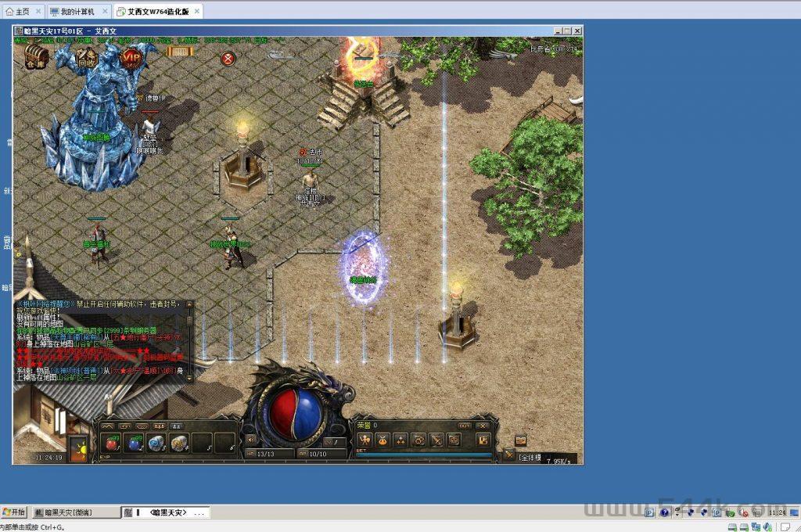The height and width of the screenshot is (532, 801).
Task: Click the OUT button in honor panel
Action: [465, 426]
